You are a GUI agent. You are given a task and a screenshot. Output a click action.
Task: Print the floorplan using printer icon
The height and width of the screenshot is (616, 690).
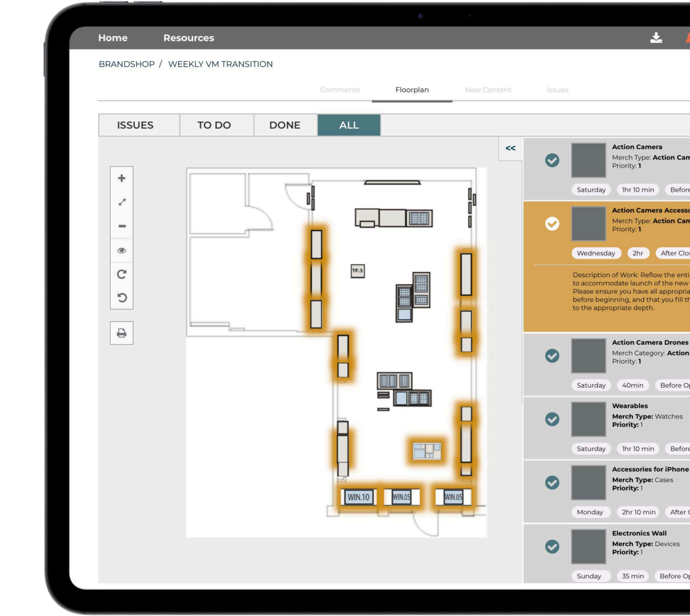[122, 333]
